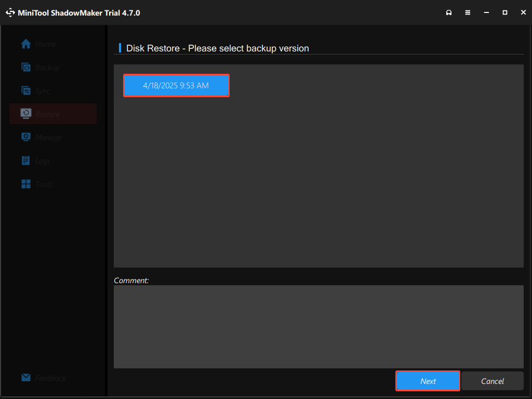Minimize the ShadowMaker window
Viewport: 532px width, 399px height.
tap(486, 12)
